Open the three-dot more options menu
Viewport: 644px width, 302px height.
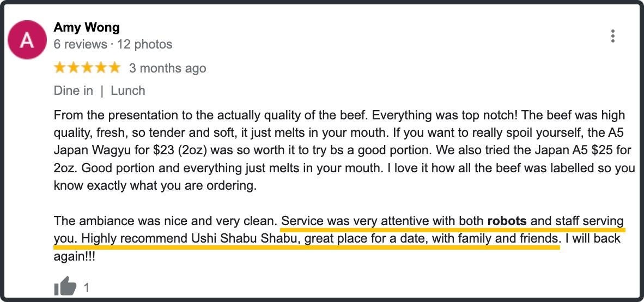pyautogui.click(x=613, y=36)
